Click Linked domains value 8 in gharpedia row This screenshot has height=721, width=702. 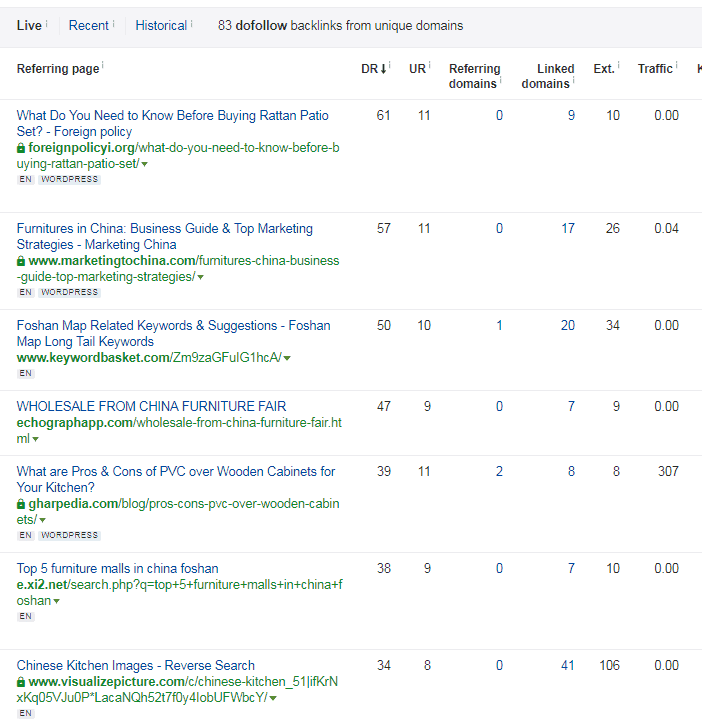571,472
